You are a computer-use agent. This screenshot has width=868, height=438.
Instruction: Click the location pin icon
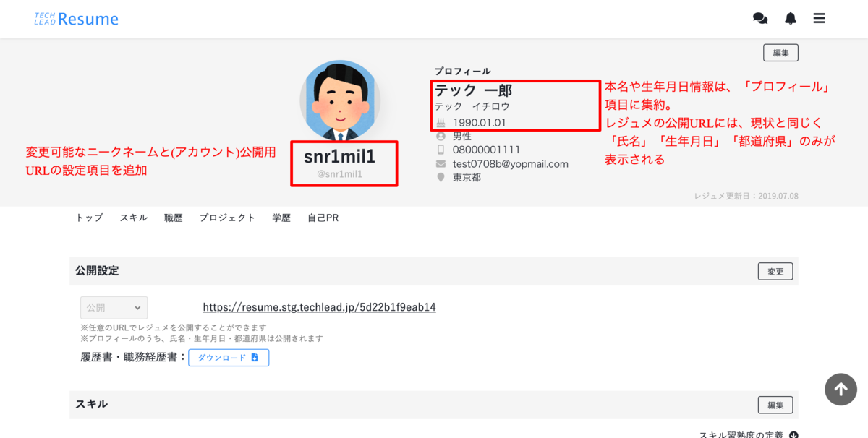441,177
